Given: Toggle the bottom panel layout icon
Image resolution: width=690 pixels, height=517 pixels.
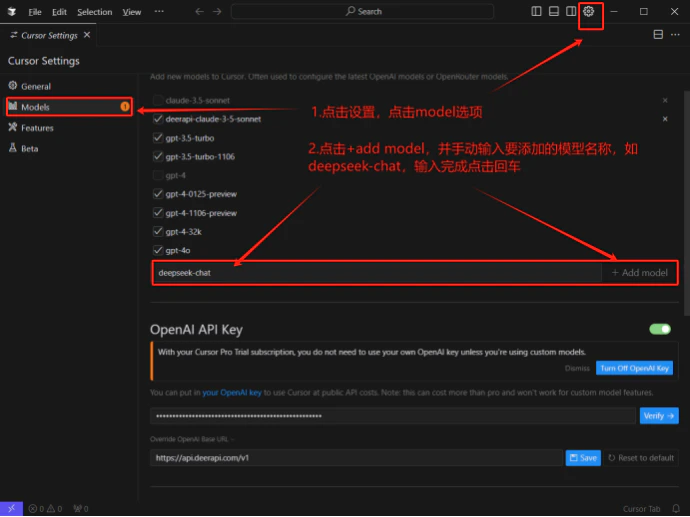Looking at the screenshot, I should pos(554,11).
